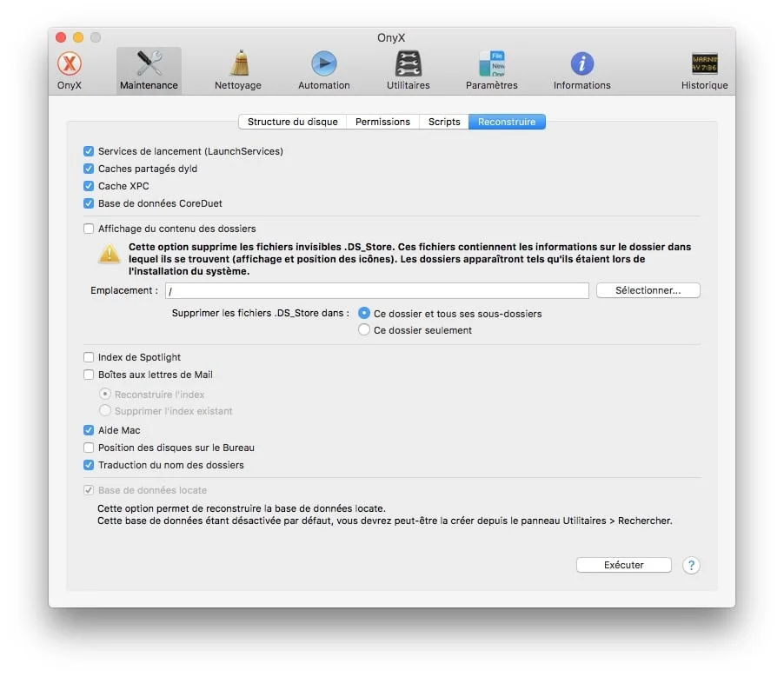The image size is (784, 677).
Task: Click the Sélectionner... button
Action: [648, 290]
